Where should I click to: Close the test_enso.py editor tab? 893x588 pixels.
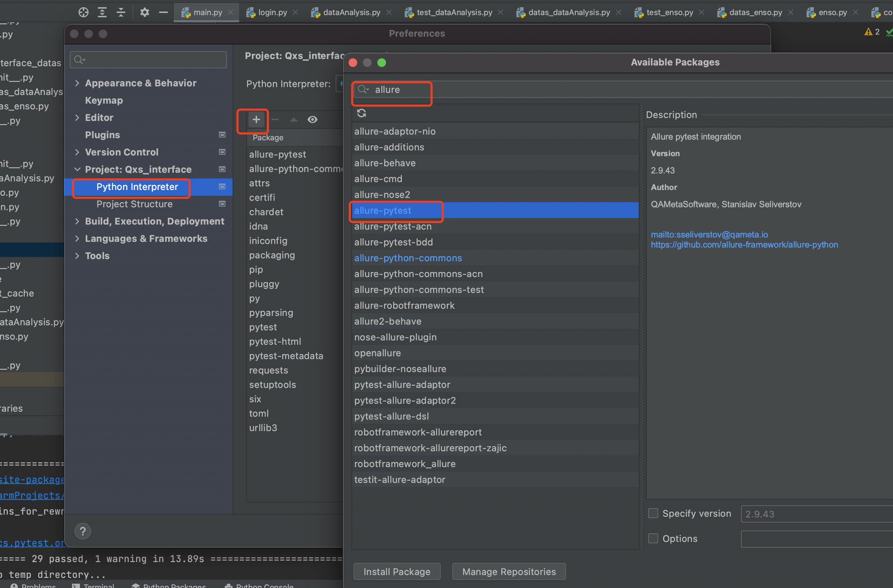701,12
